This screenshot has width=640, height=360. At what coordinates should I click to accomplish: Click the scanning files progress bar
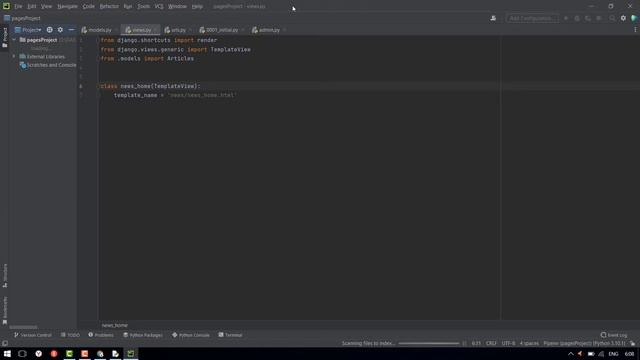pos(429,343)
